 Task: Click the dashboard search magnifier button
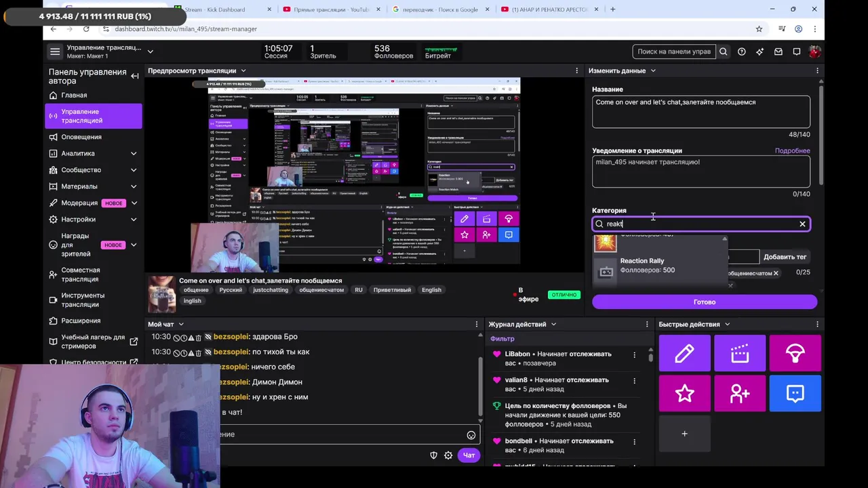[x=724, y=52]
